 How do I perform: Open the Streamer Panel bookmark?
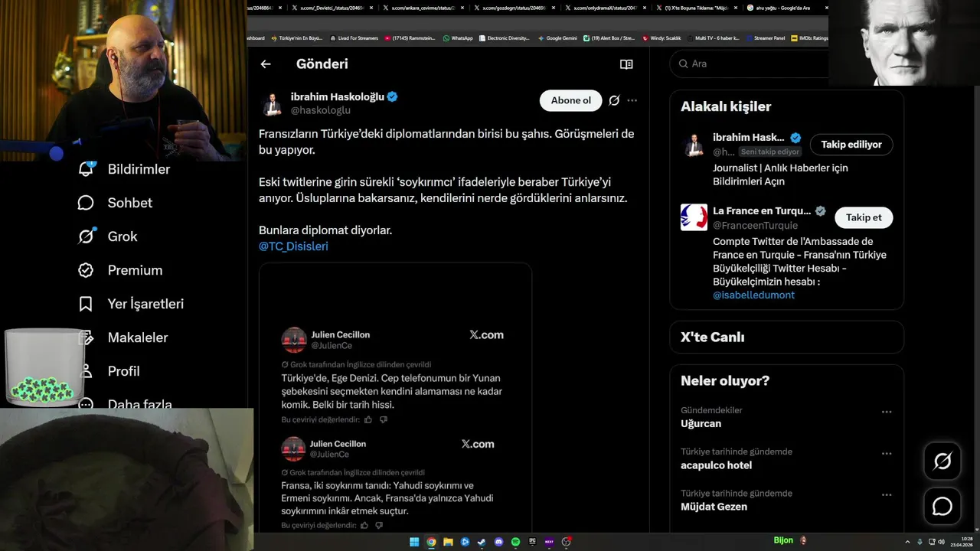765,37
